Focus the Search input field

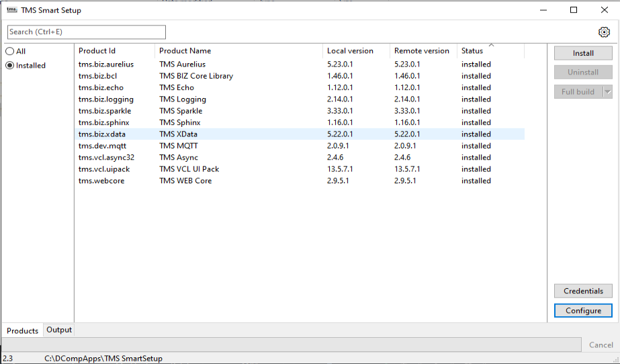(x=86, y=32)
